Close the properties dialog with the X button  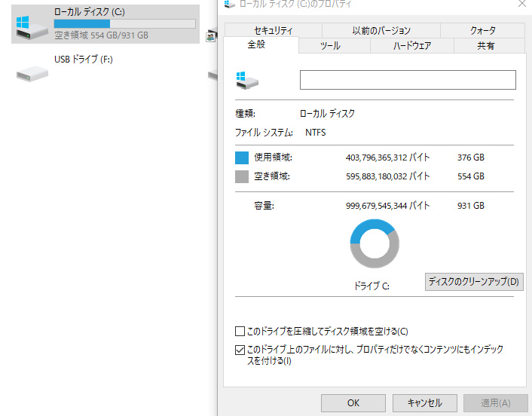point(521,5)
